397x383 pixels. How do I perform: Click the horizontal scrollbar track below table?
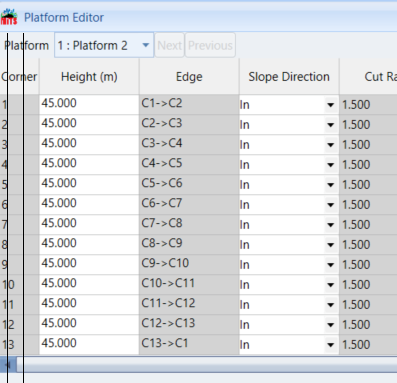tap(207, 364)
